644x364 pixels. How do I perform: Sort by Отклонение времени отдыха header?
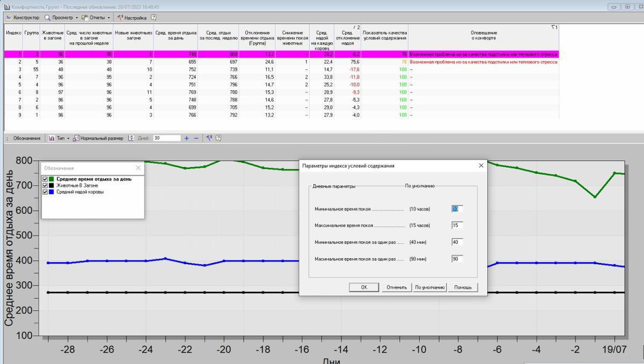tap(257, 37)
